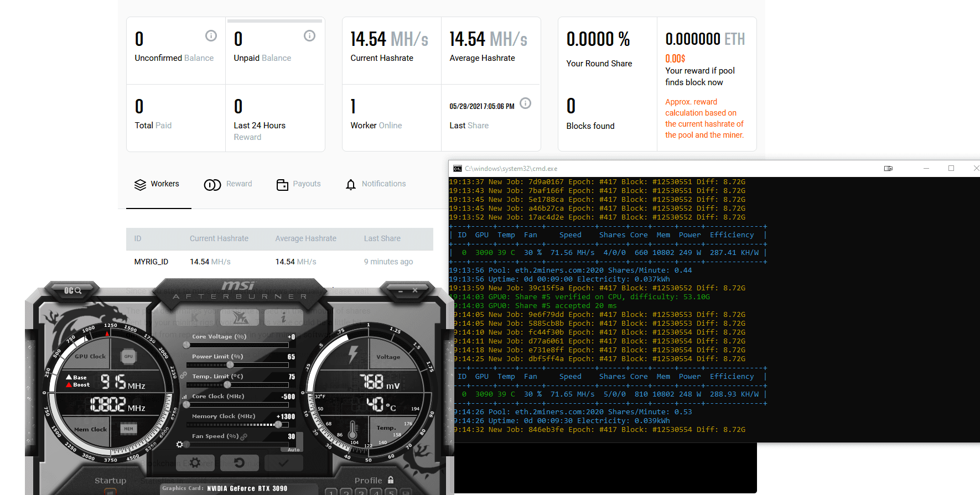Click the Notifications bell icon
The width and height of the screenshot is (980, 495).
[351, 185]
